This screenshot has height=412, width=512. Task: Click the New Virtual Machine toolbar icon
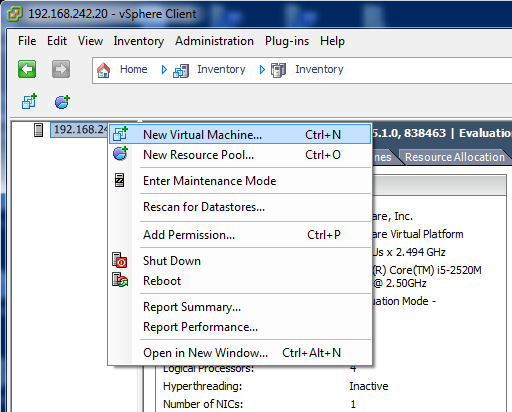point(29,101)
